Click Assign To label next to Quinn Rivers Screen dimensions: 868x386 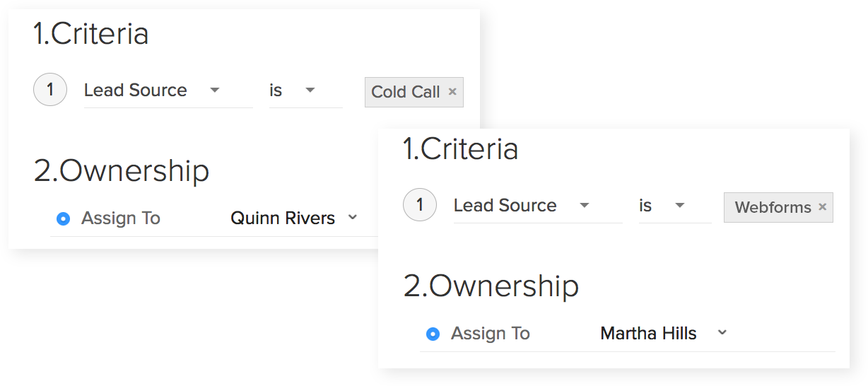(x=121, y=218)
